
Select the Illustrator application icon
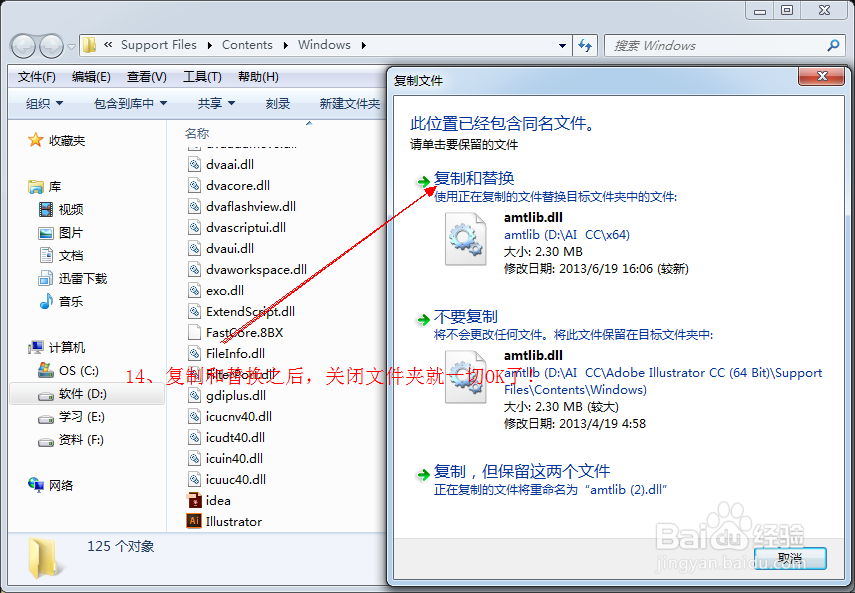[194, 521]
